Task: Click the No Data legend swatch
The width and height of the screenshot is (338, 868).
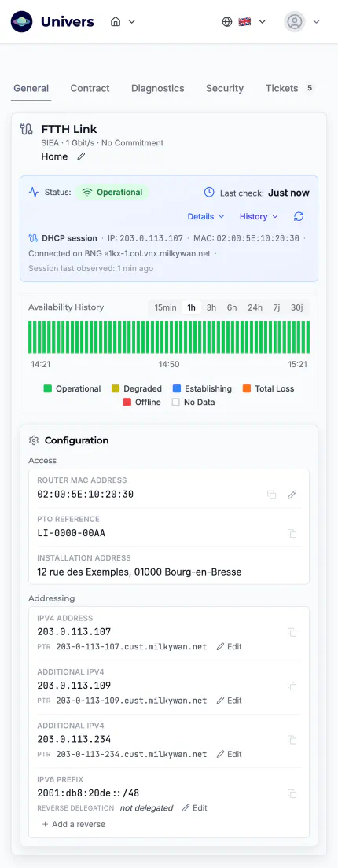Action: click(176, 403)
